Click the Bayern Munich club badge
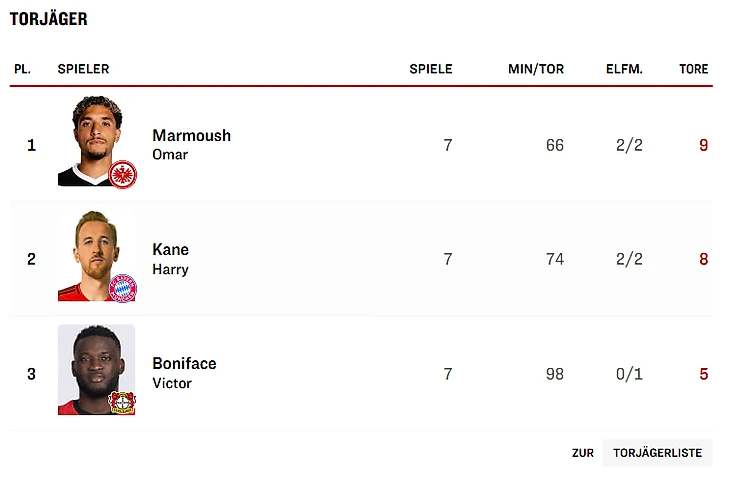 123,288
